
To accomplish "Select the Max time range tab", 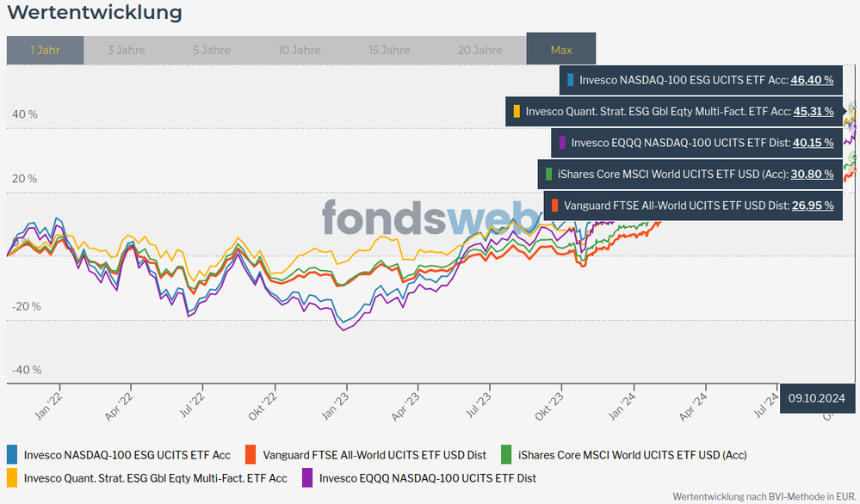I will point(560,50).
